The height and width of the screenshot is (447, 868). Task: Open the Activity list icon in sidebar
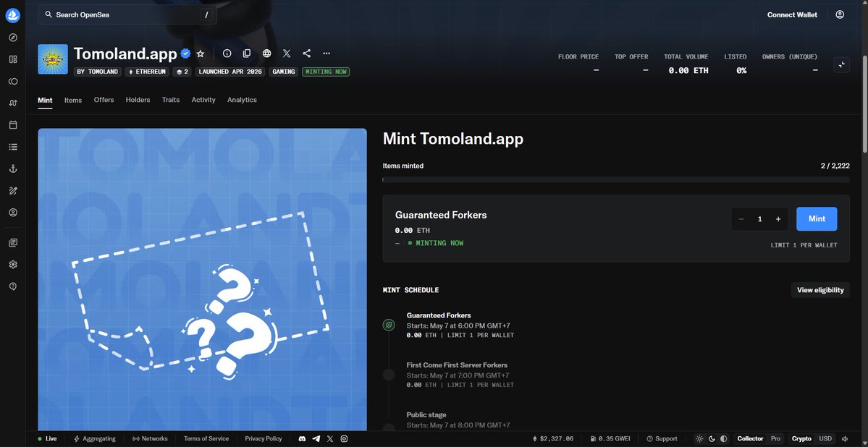(13, 147)
